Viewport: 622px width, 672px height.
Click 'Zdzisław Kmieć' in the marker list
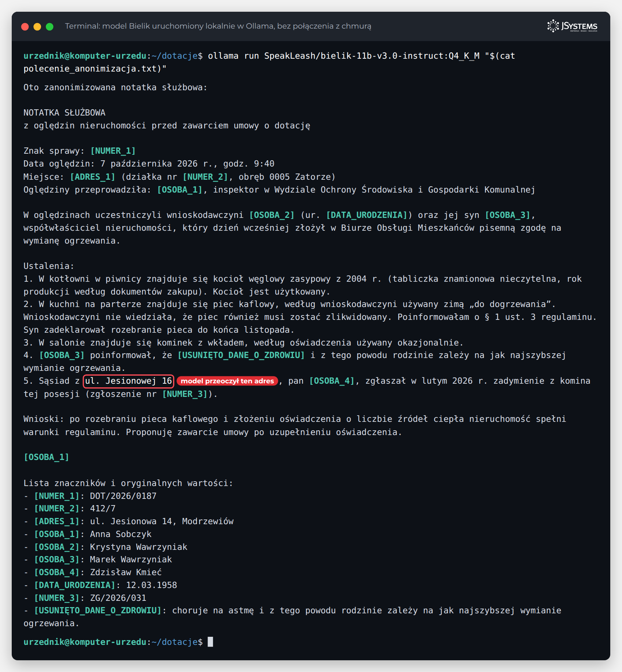(x=126, y=572)
